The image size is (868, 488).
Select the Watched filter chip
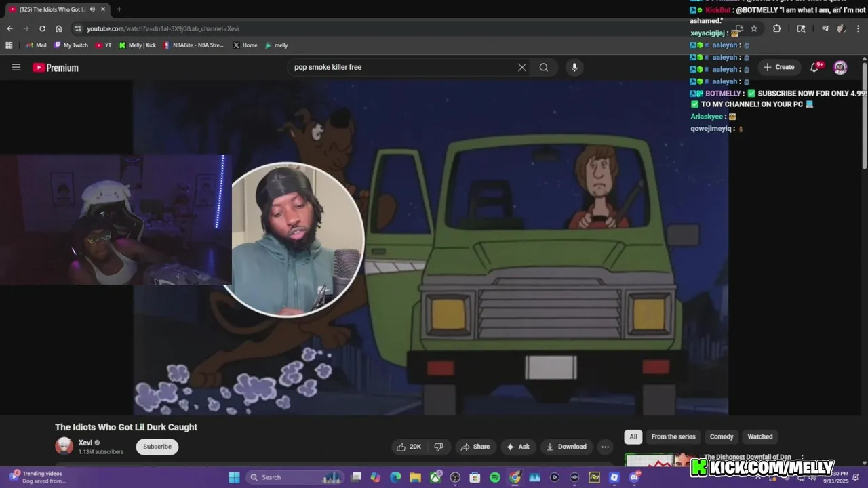pyautogui.click(x=760, y=436)
